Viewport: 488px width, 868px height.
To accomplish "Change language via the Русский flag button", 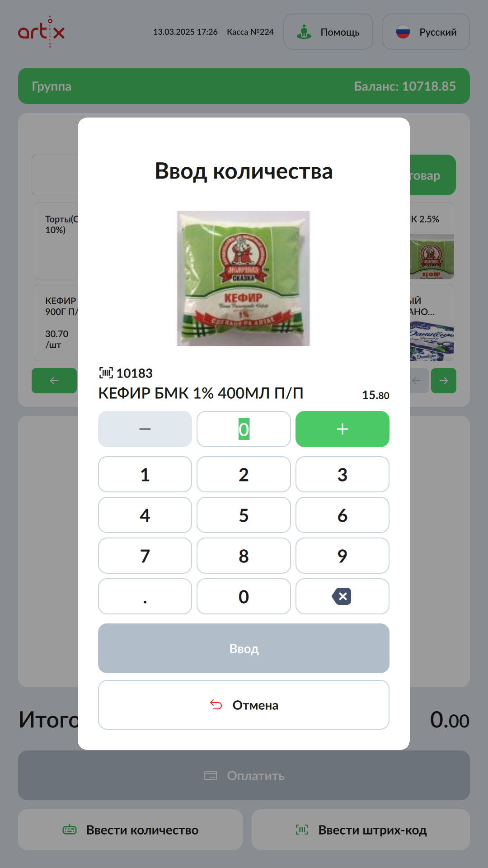I will pyautogui.click(x=426, y=32).
